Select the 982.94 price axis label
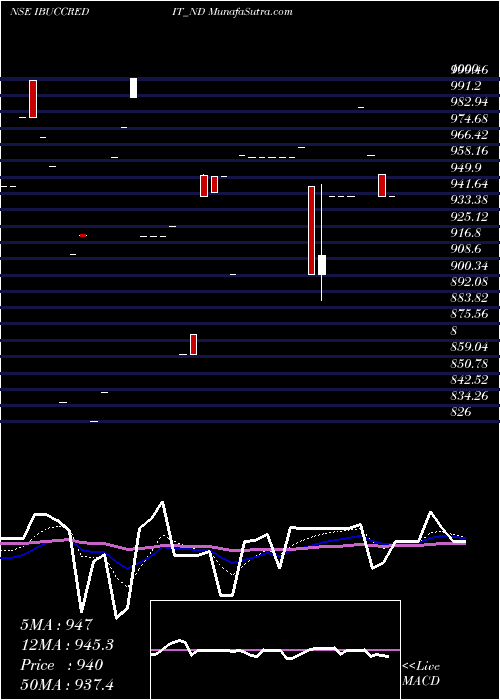The image size is (500, 700). [x=469, y=102]
